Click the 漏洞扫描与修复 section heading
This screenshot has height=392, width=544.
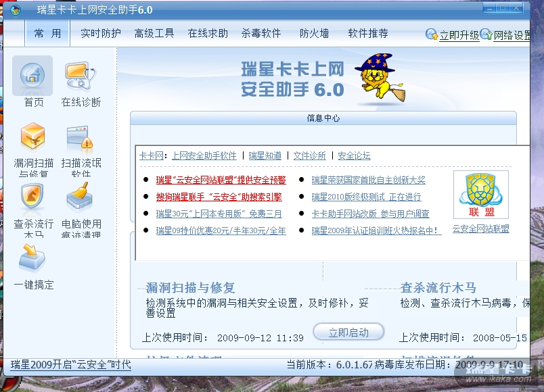[x=191, y=288]
